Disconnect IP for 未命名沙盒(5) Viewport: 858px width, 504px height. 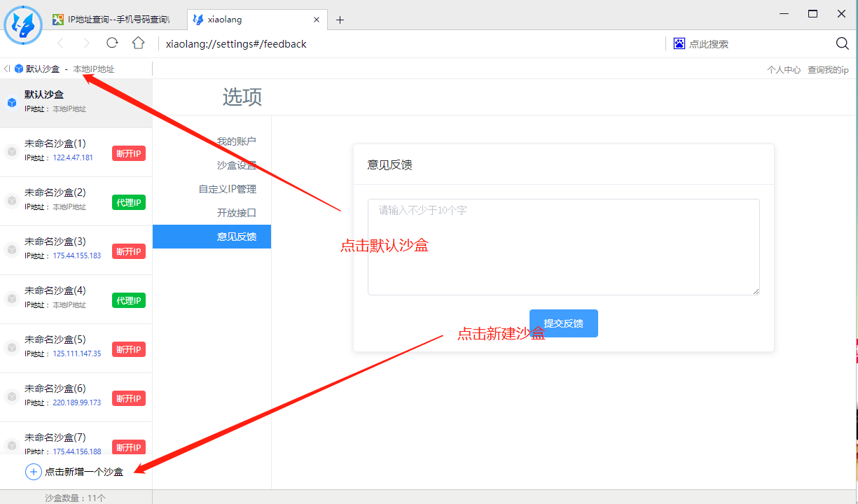coord(129,349)
